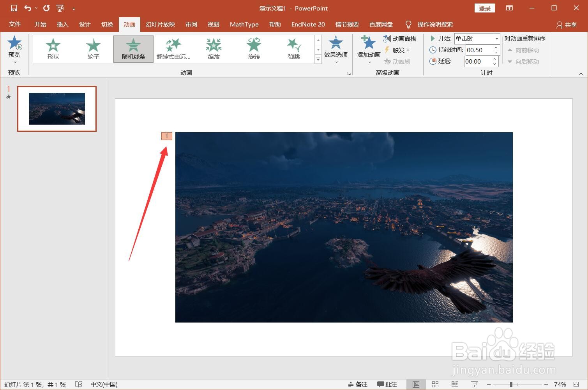Switch to Normal view in status bar
This screenshot has height=390, width=588.
click(x=416, y=385)
